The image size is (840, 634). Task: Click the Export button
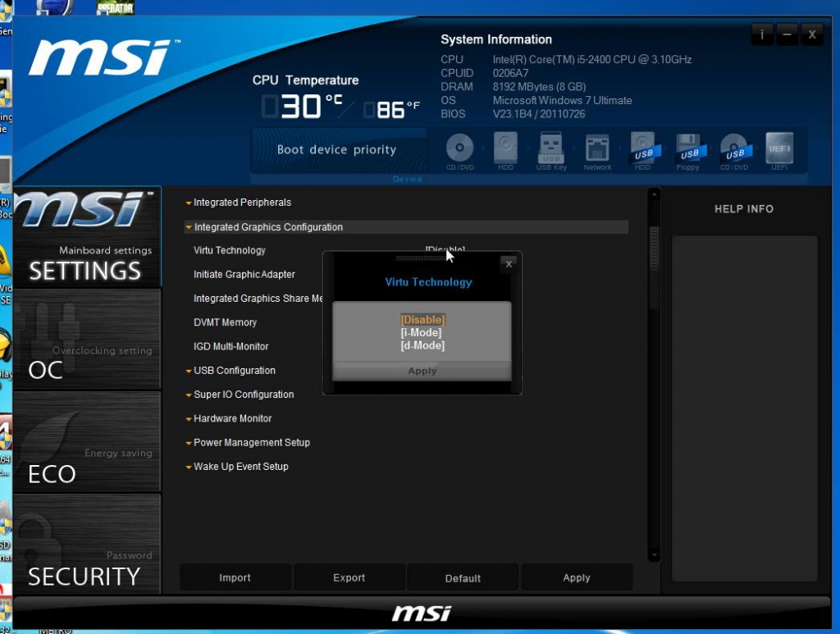(349, 577)
